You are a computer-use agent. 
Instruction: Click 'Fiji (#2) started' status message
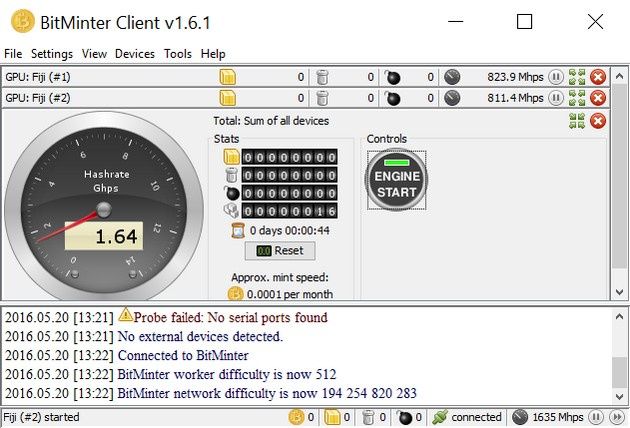point(41,417)
